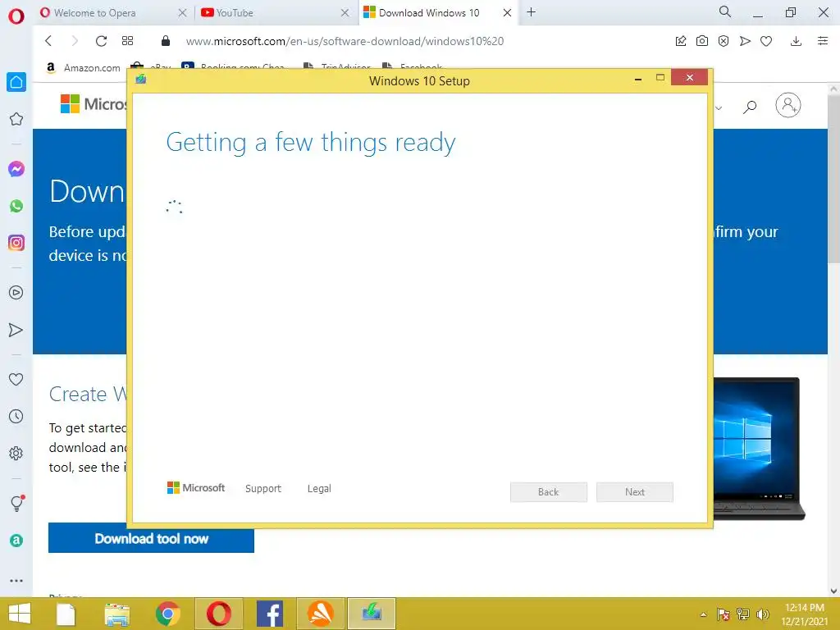Image resolution: width=840 pixels, height=630 pixels.
Task: Click the address bar URL field
Action: 345,41
